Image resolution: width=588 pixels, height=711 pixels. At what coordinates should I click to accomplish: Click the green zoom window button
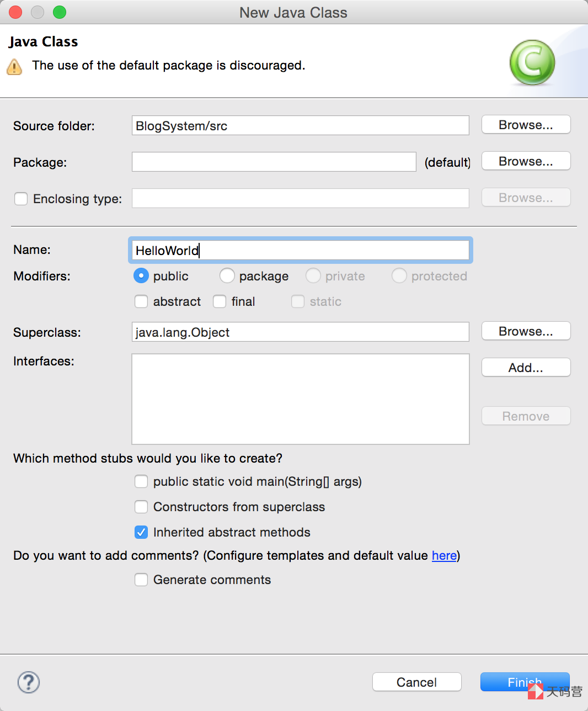pyautogui.click(x=60, y=12)
